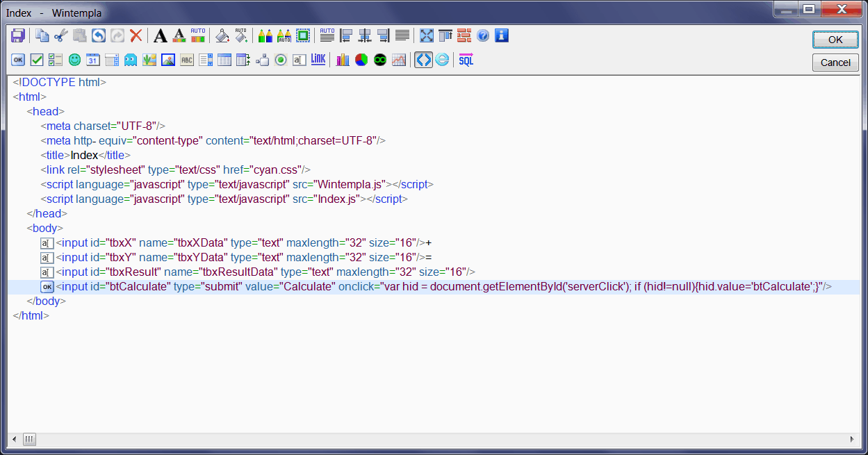The height and width of the screenshot is (455, 868).
Task: Click the link line referencing "cyan.css"
Action: tap(175, 169)
